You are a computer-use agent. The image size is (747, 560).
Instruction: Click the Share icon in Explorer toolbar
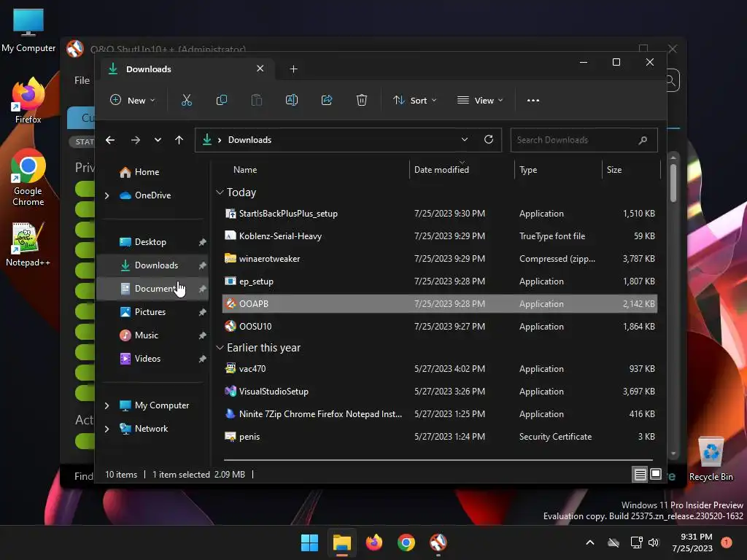[327, 100]
